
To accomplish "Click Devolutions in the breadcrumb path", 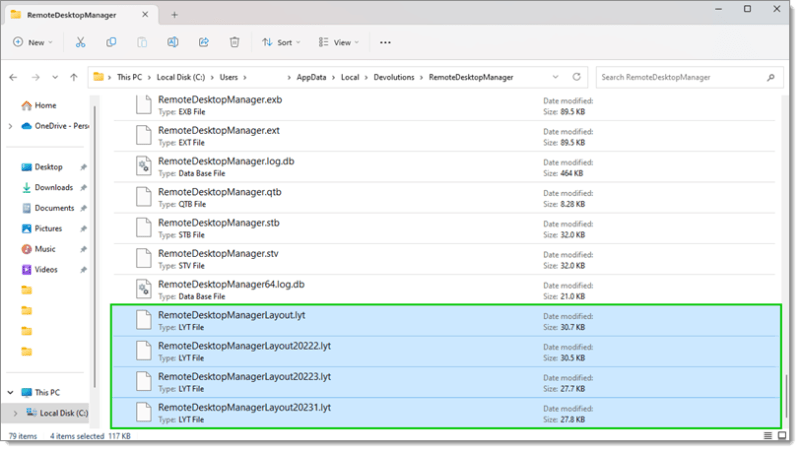I will tap(394, 78).
